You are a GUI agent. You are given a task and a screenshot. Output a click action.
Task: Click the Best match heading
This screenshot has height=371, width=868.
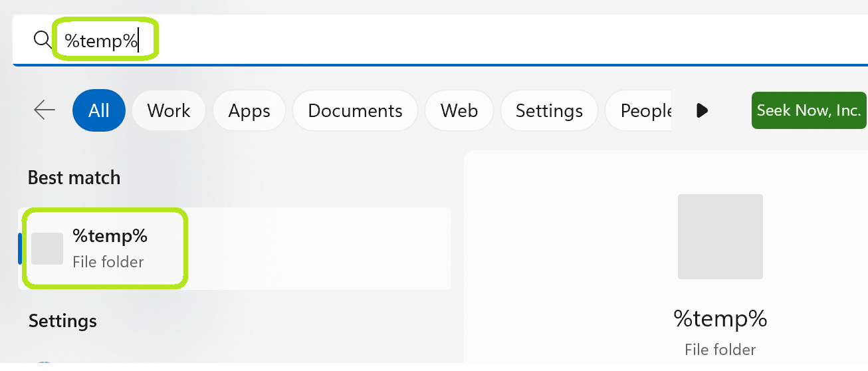[x=74, y=178]
